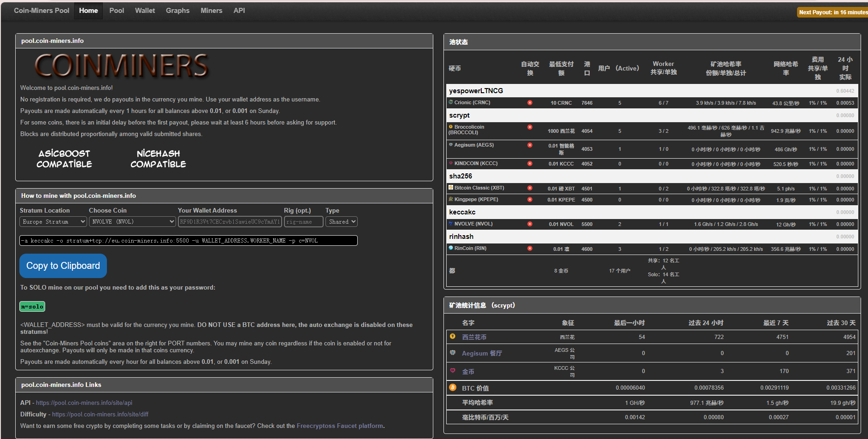Viewport: 868px width, 439px height.
Task: Open the Miners menu item
Action: [211, 11]
